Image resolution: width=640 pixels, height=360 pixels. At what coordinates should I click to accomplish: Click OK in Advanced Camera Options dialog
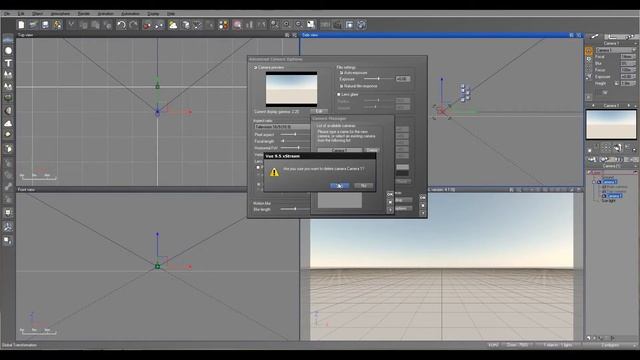click(x=422, y=198)
